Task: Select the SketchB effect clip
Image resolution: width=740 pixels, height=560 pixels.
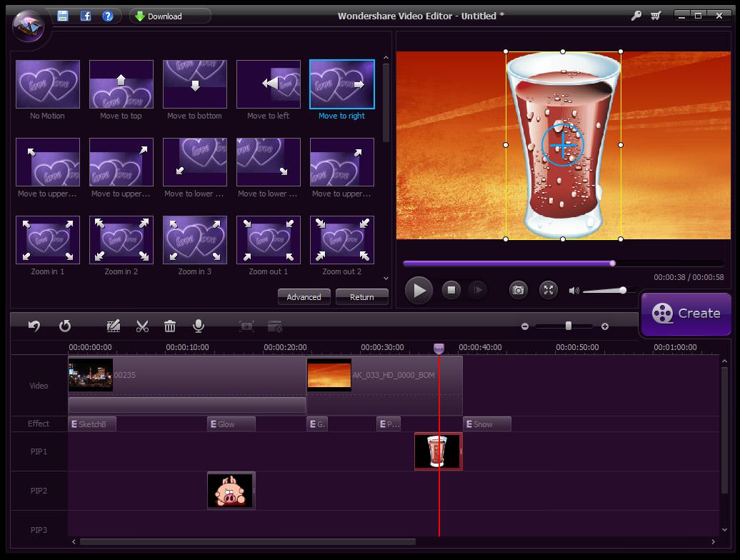Action: tap(92, 424)
